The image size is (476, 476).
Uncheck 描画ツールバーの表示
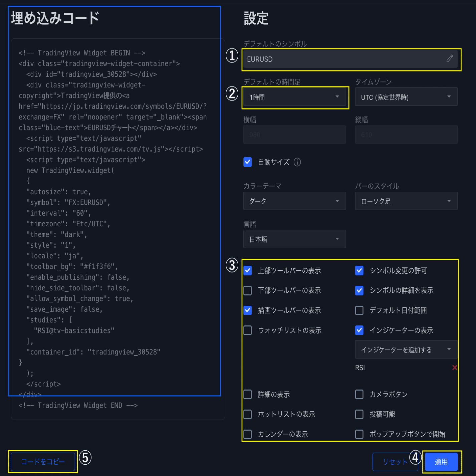click(x=247, y=310)
